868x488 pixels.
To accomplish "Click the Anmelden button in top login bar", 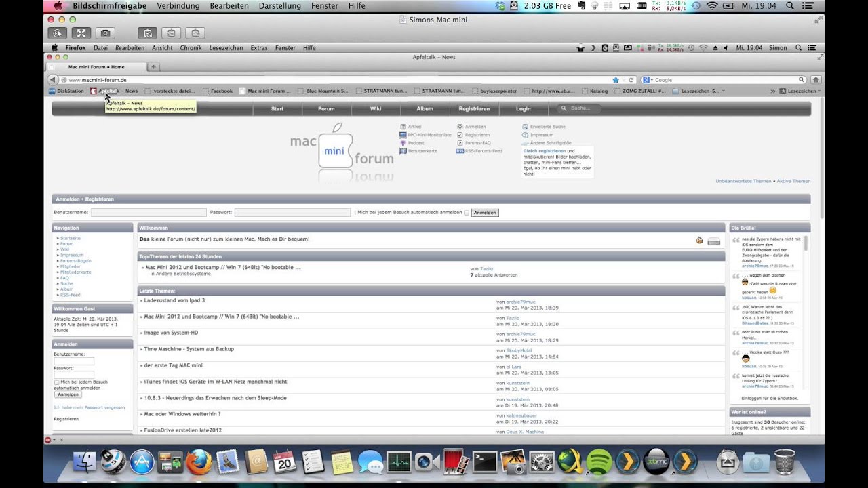I will coord(485,213).
